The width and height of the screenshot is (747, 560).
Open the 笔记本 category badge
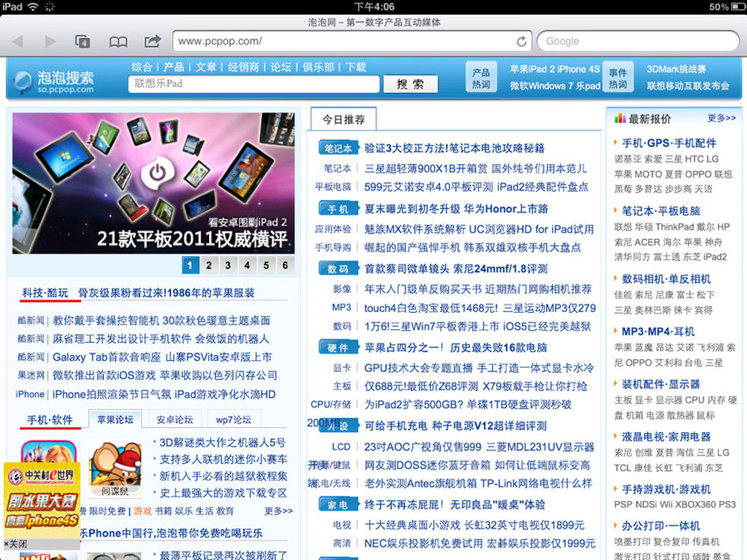338,149
